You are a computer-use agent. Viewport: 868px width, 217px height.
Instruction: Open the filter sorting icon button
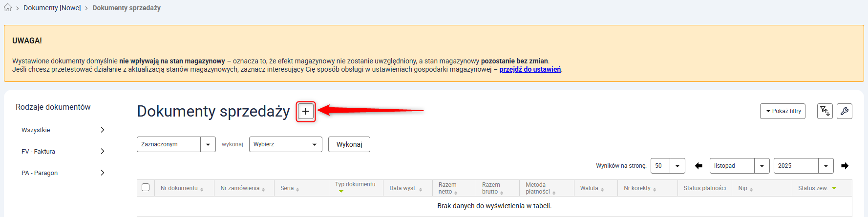click(x=825, y=111)
